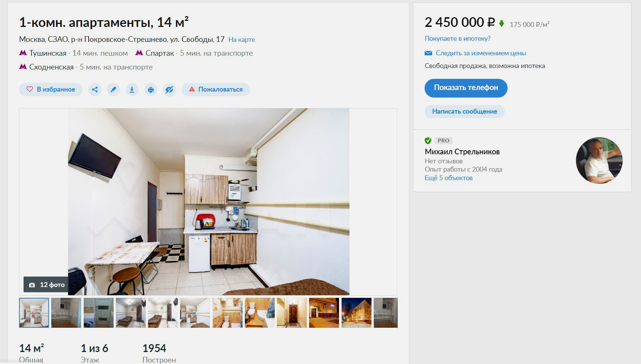Click the printer icon
The width and height of the screenshot is (641, 364).
pyautogui.click(x=151, y=90)
